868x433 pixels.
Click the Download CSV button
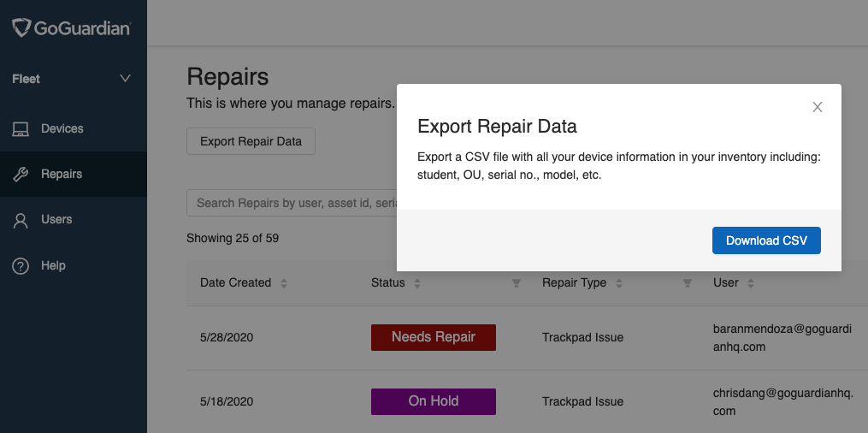[x=766, y=240]
